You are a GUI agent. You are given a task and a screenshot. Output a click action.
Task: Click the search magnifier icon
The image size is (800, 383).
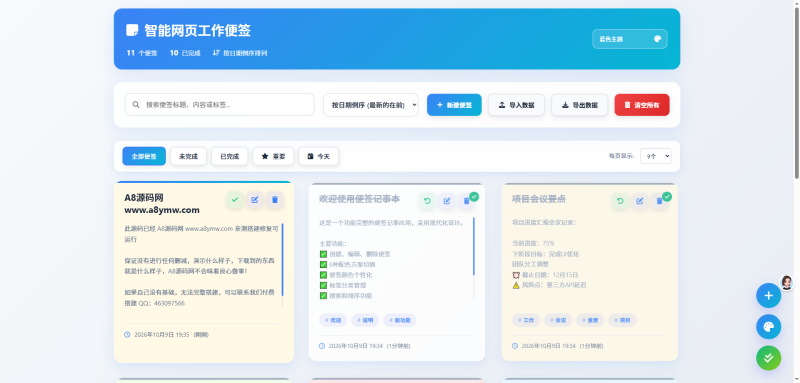pos(136,105)
